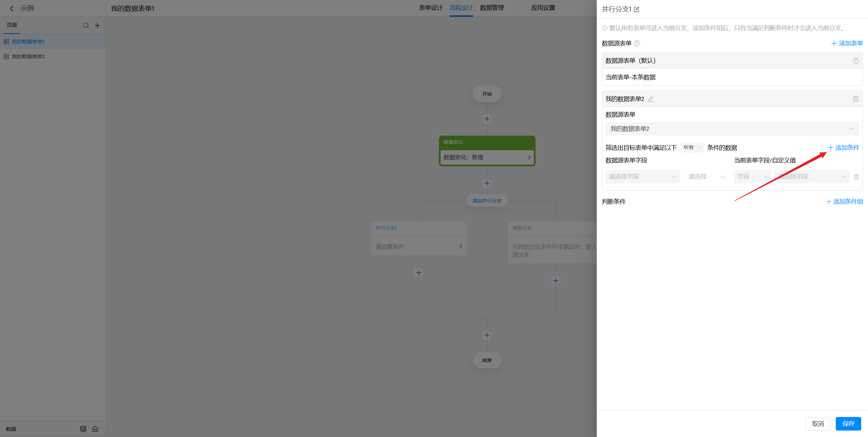Click the back arrow next to 示例
Screen dimensions: 868x437
pyautogui.click(x=12, y=8)
